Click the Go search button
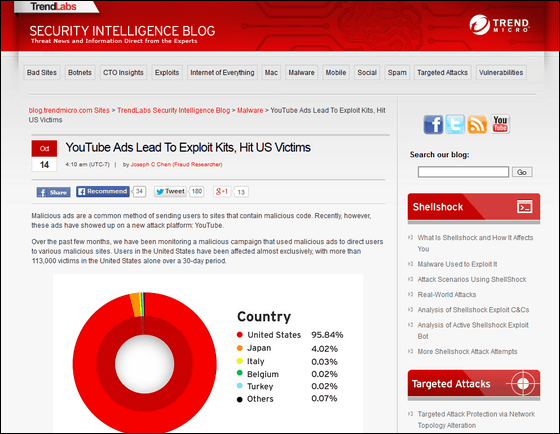560x434 pixels. click(x=522, y=172)
